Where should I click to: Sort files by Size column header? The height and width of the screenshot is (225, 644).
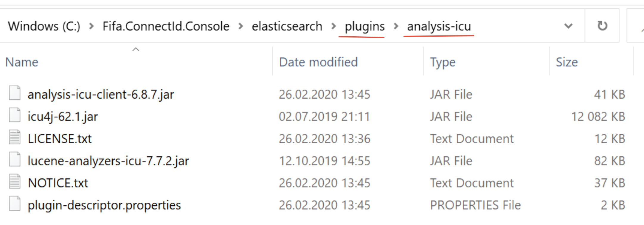567,62
